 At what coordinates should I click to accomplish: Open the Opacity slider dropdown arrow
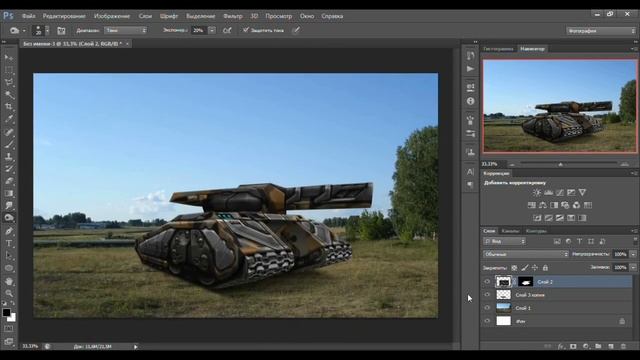pos(633,254)
